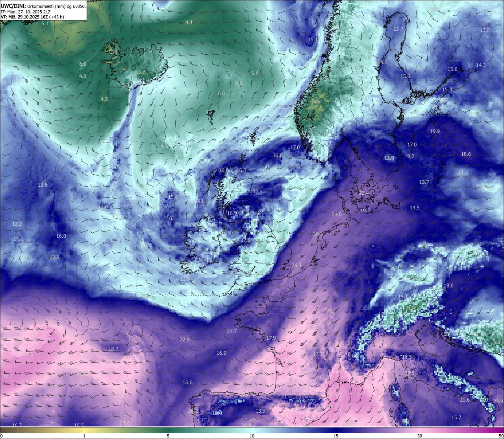
Task: Click the 13.6 value label
Action: click(x=485, y=30)
